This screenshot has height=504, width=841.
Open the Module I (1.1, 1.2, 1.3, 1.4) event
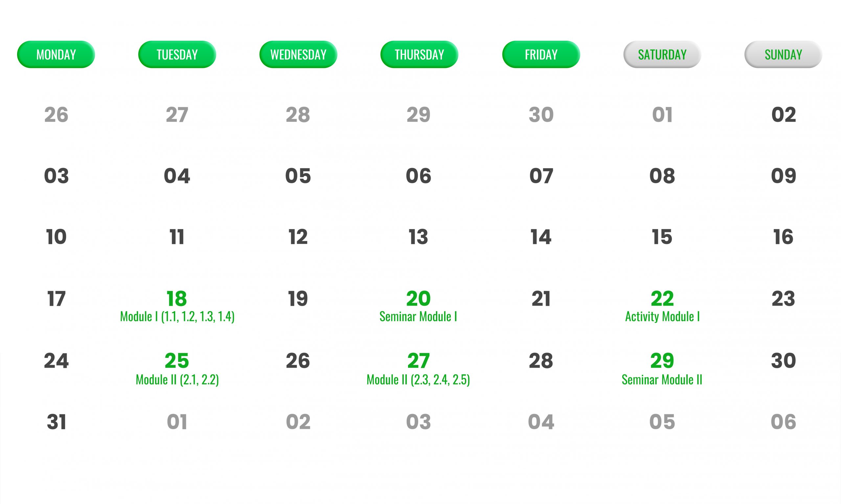pos(177,317)
